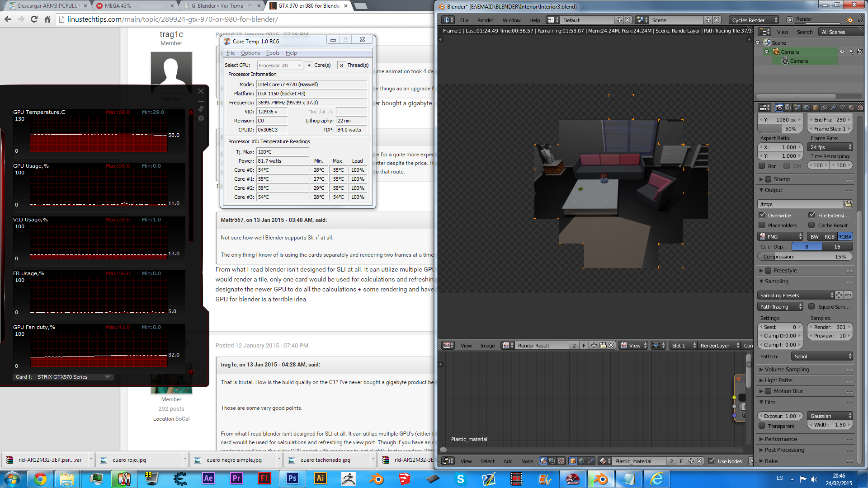
Task: Open Render Layers properties tab icon
Action: coord(788,108)
